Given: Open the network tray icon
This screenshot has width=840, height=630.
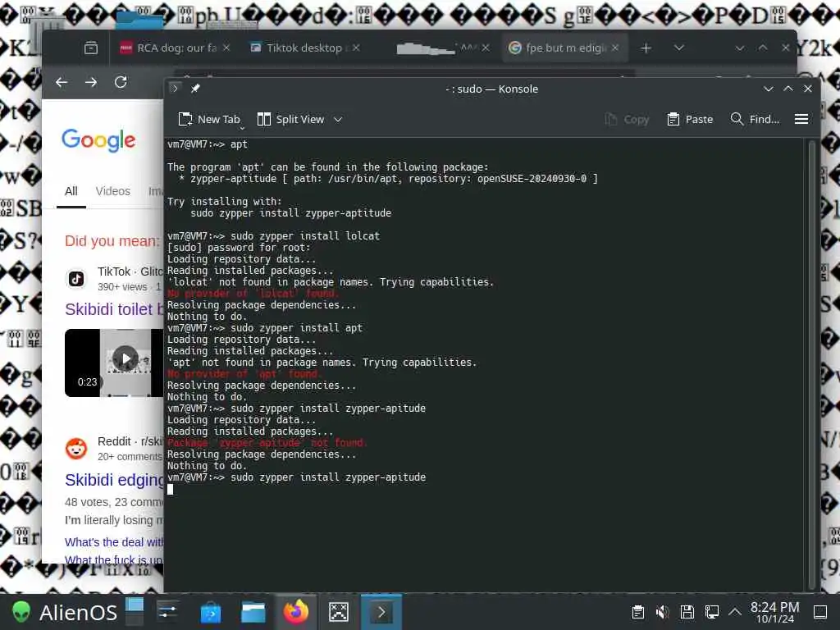Looking at the screenshot, I should (x=712, y=612).
